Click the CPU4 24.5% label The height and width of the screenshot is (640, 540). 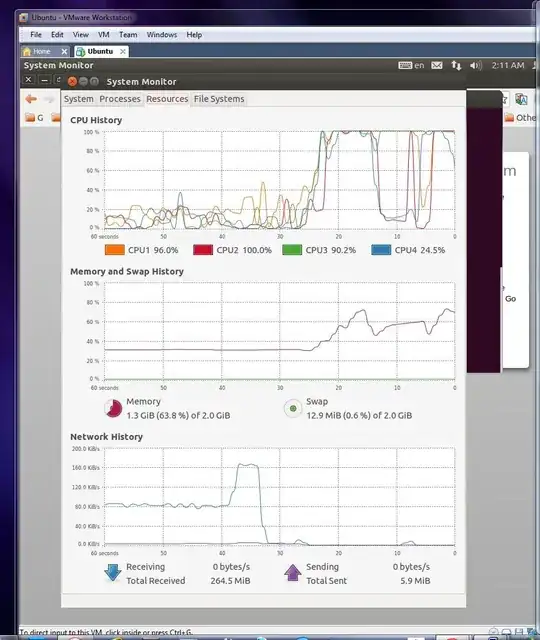pyautogui.click(x=420, y=250)
